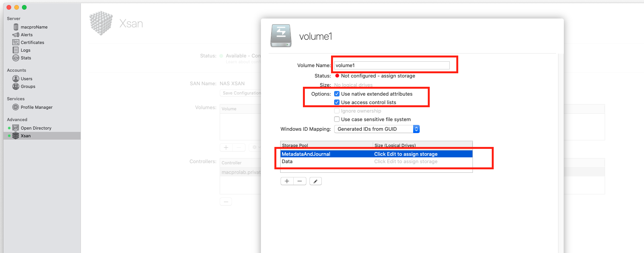Select macproName in the Server section
Image resolution: width=644 pixels, height=253 pixels.
(34, 27)
